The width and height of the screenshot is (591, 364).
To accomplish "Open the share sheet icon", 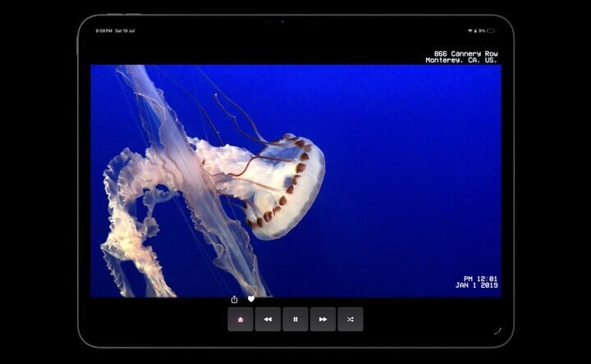I will click(x=235, y=299).
